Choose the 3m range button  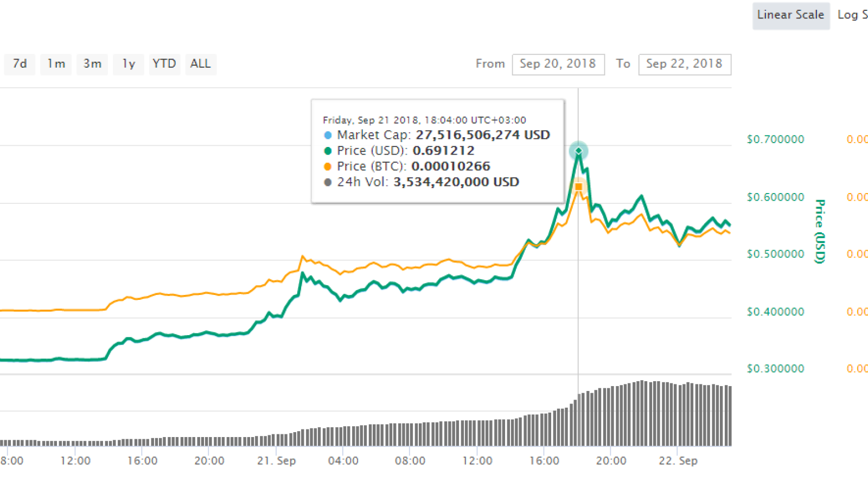pos(92,64)
